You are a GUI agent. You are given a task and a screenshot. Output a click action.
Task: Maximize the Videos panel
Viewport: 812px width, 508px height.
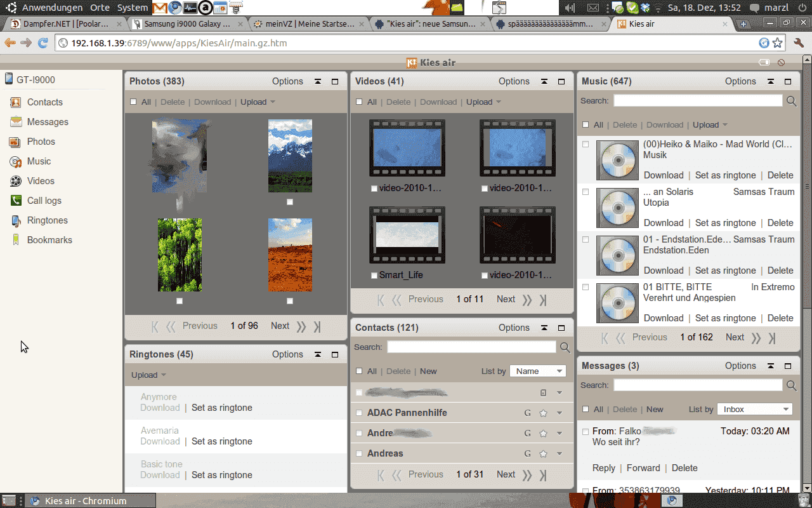click(x=561, y=81)
